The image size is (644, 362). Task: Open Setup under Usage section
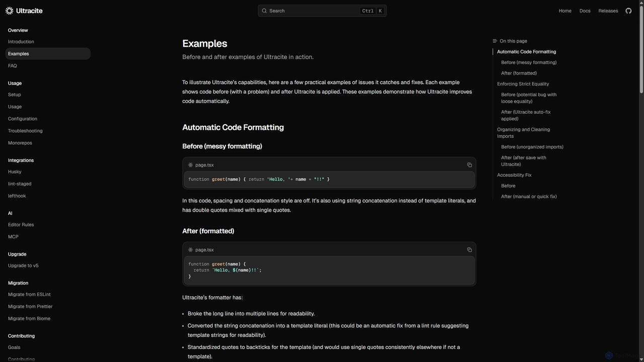click(48, 95)
